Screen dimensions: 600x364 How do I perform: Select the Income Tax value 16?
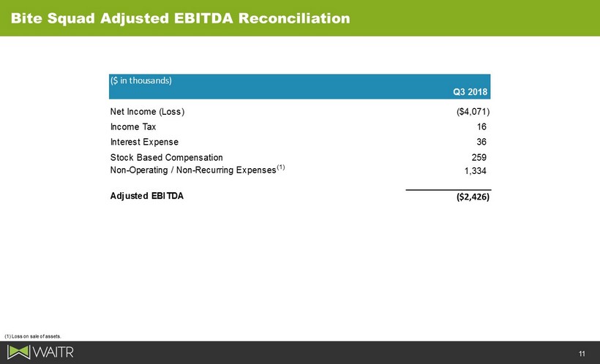pyautogui.click(x=481, y=126)
